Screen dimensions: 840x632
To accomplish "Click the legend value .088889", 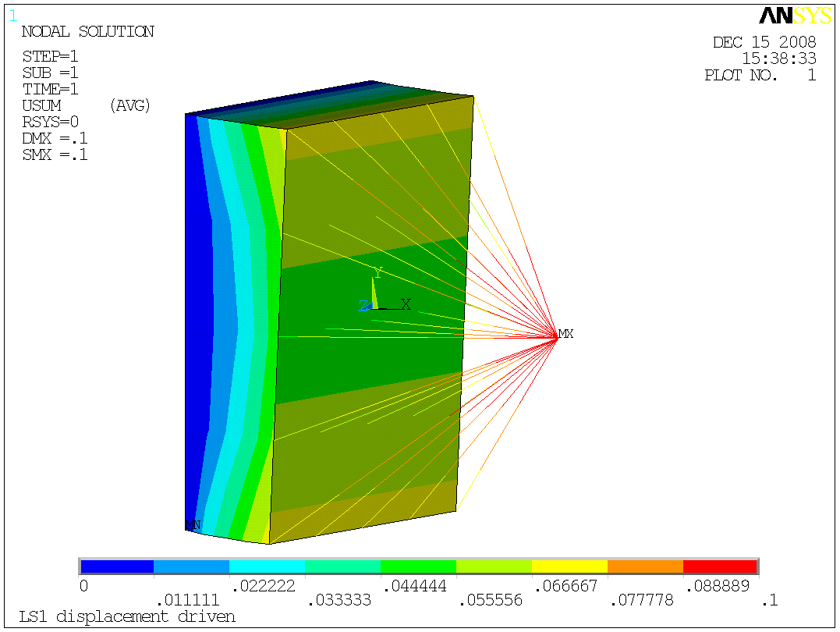I will [x=718, y=586].
